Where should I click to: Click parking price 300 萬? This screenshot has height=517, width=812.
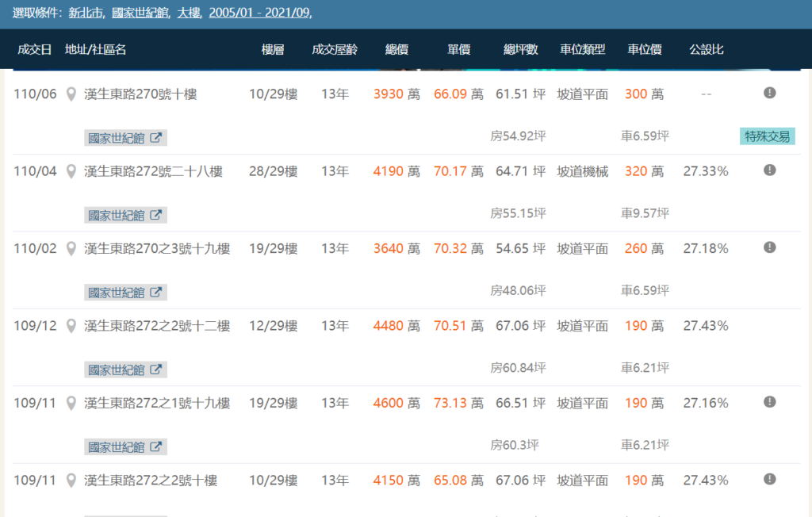point(644,94)
